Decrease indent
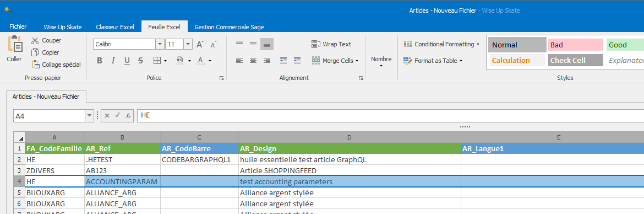Image resolution: width=644 pixels, height=214 pixels. (x=283, y=61)
